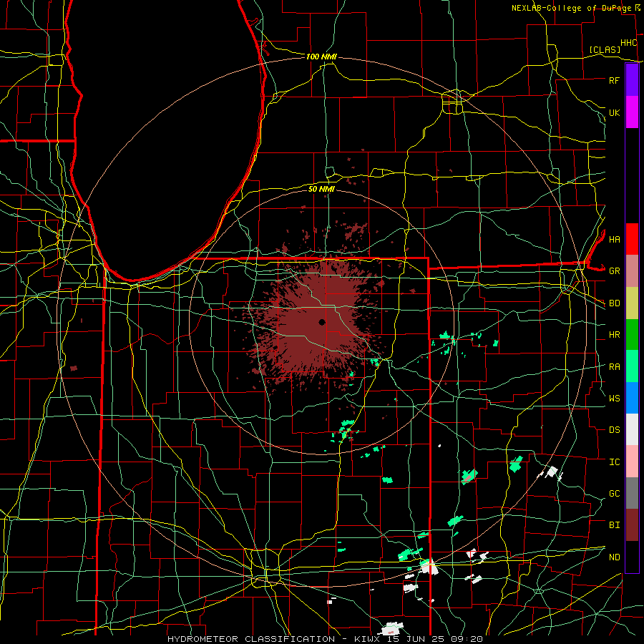
Task: Click the brown BI legend swatch
Action: [x=632, y=525]
